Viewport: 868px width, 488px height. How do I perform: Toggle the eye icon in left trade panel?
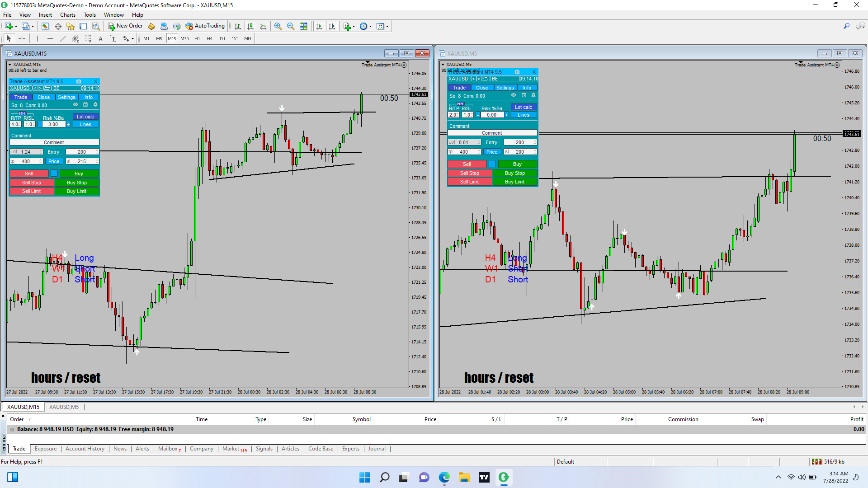click(75, 105)
